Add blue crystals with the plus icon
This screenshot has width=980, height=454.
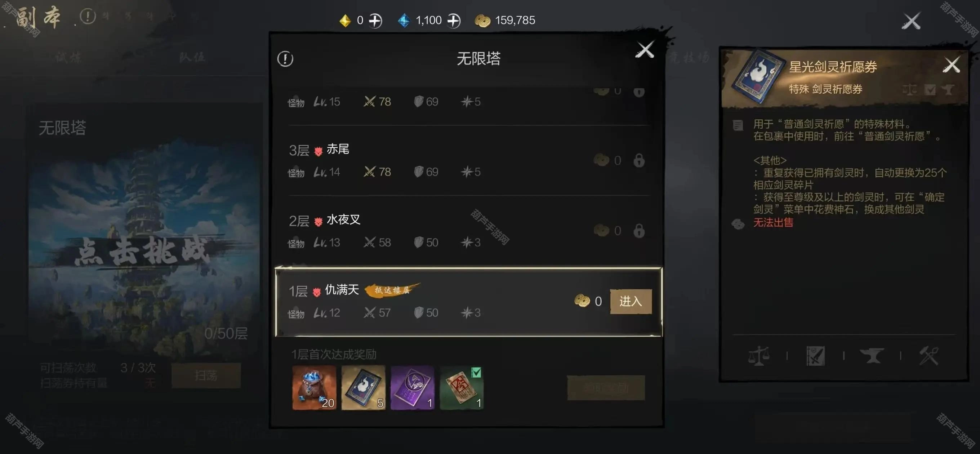[x=454, y=21]
